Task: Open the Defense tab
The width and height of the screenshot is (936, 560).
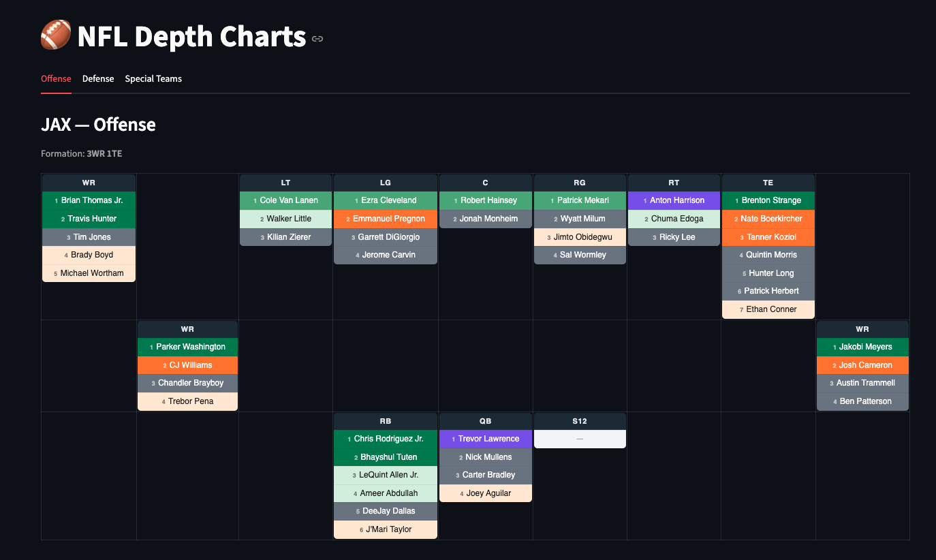Action: [x=98, y=78]
